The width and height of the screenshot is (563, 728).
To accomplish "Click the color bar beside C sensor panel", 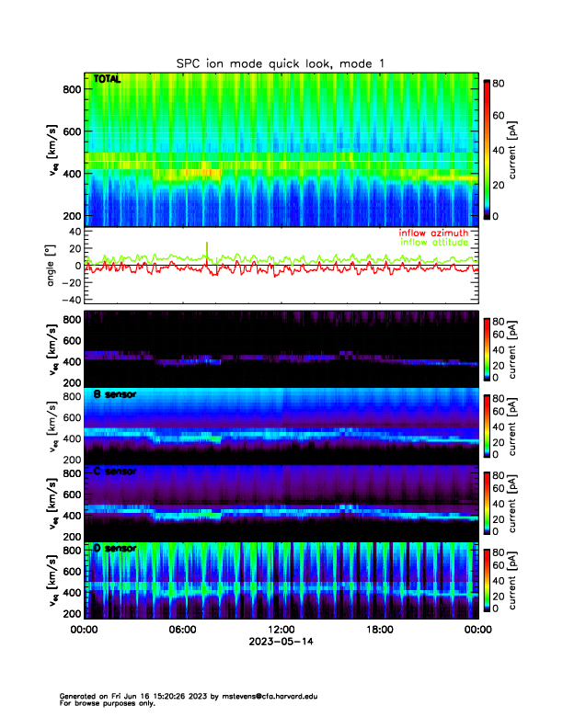I will pyautogui.click(x=487, y=501).
